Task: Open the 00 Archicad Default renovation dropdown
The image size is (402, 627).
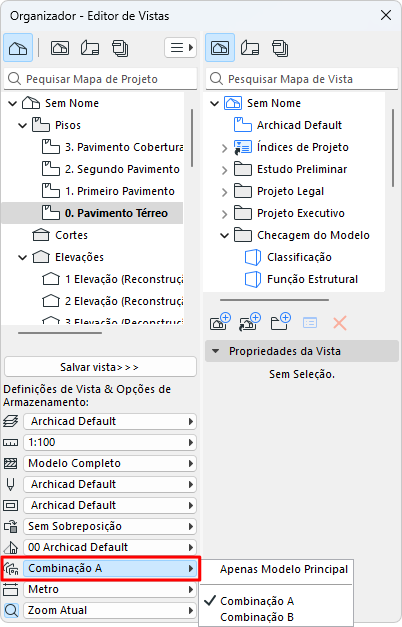Action: tap(110, 547)
